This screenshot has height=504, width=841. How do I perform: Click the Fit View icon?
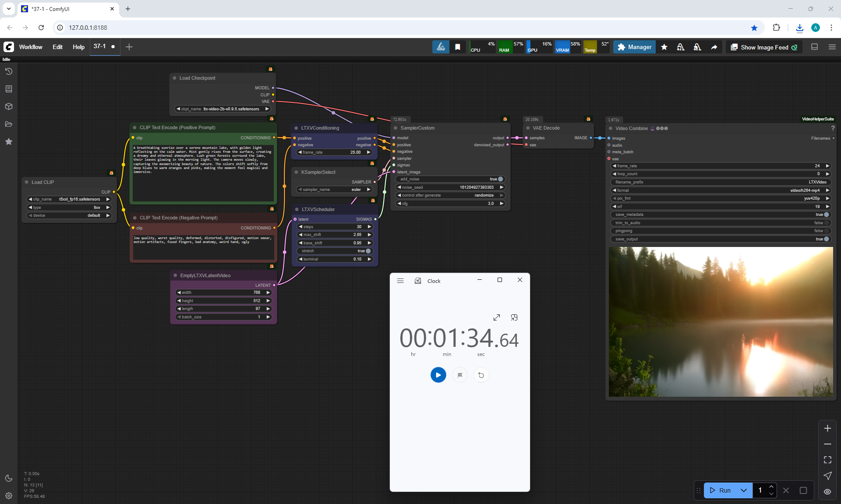coord(827,460)
